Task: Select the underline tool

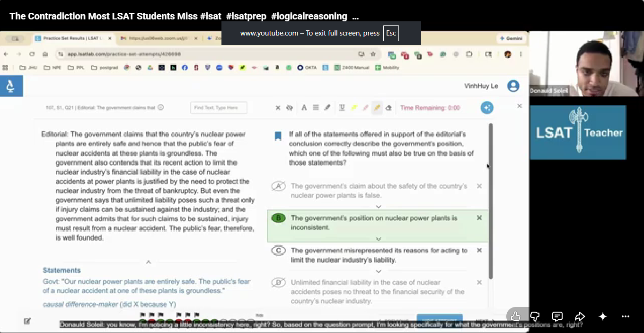Action: pyautogui.click(x=342, y=108)
